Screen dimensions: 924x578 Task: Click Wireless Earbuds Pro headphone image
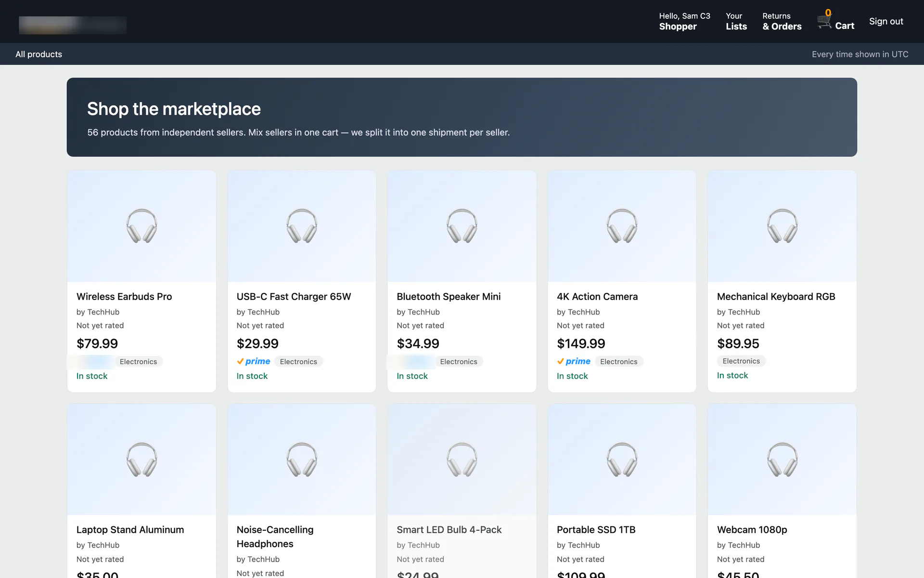pos(141,226)
